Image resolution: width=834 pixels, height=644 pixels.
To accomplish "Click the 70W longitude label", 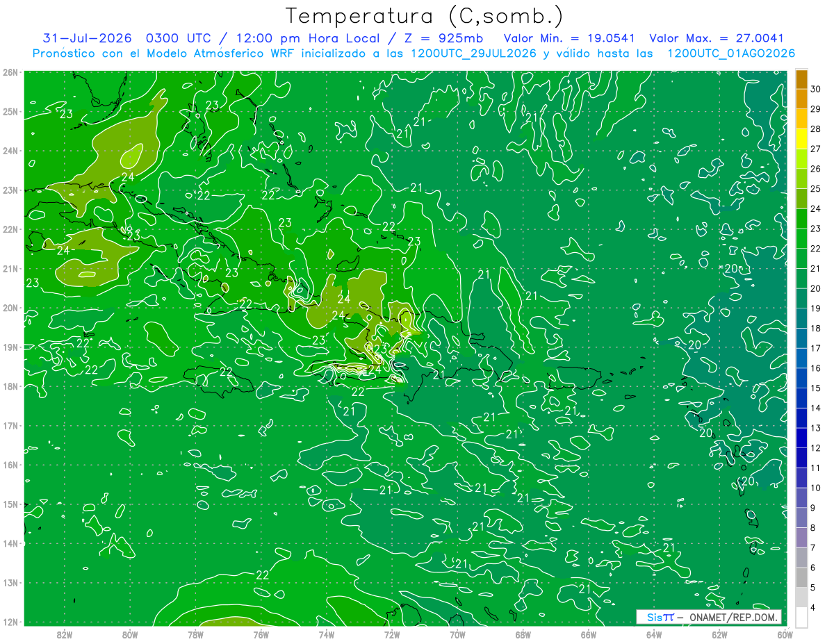I will (457, 634).
